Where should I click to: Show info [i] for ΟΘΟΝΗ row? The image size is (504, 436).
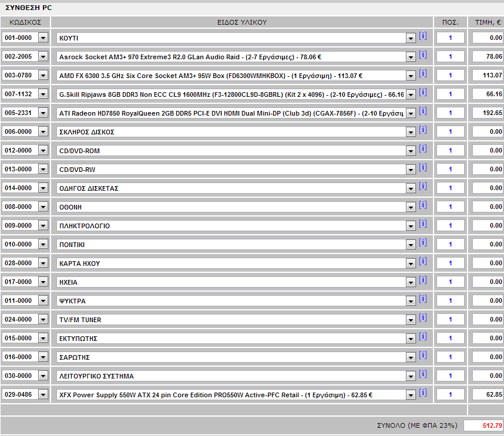pos(423,205)
